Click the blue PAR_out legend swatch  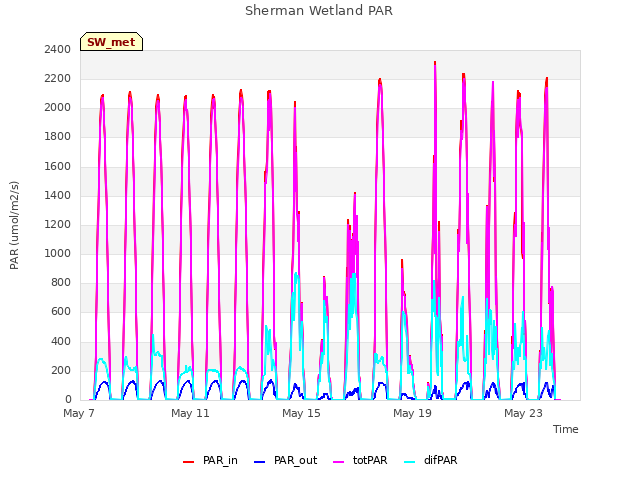tap(259, 462)
